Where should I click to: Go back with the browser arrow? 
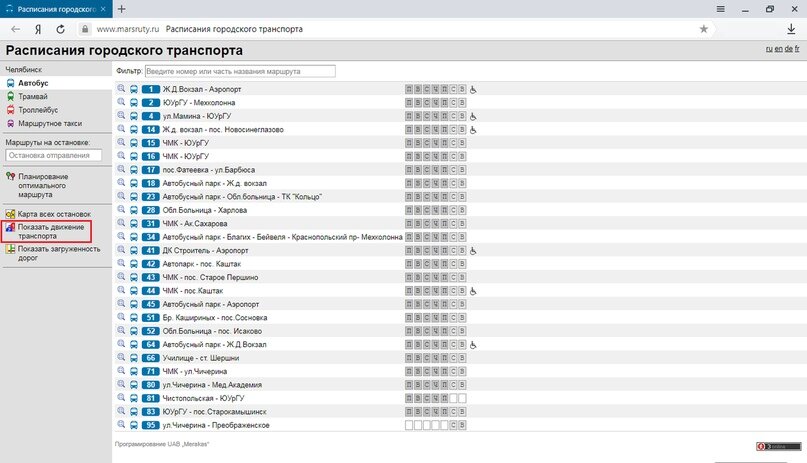point(15,29)
